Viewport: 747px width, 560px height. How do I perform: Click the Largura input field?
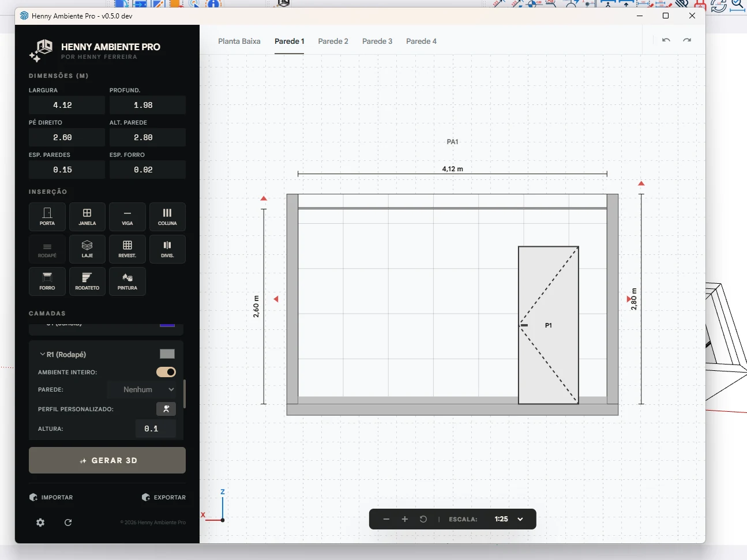point(67,105)
